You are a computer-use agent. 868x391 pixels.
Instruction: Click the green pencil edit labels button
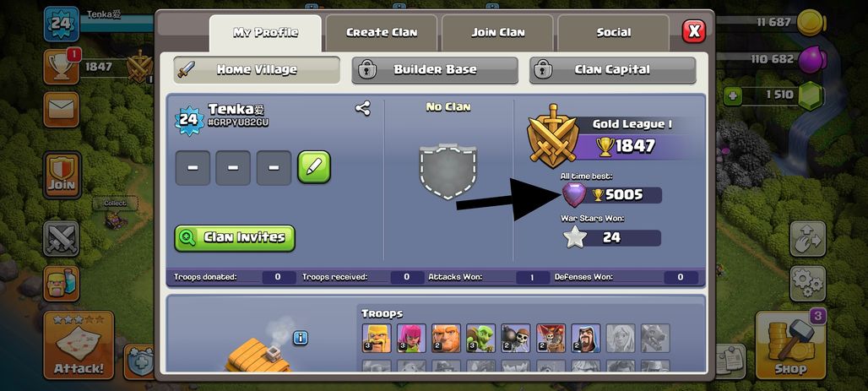coord(314,166)
